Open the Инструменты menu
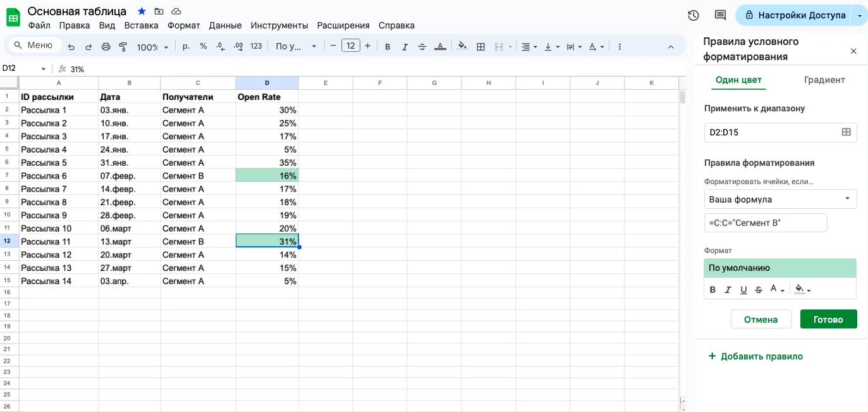 pyautogui.click(x=279, y=25)
